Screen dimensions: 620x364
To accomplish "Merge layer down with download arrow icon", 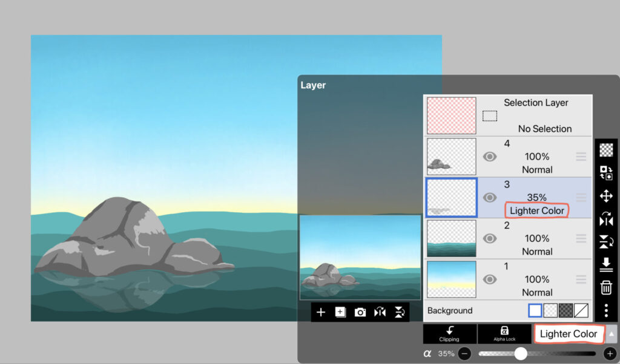I will 605,265.
